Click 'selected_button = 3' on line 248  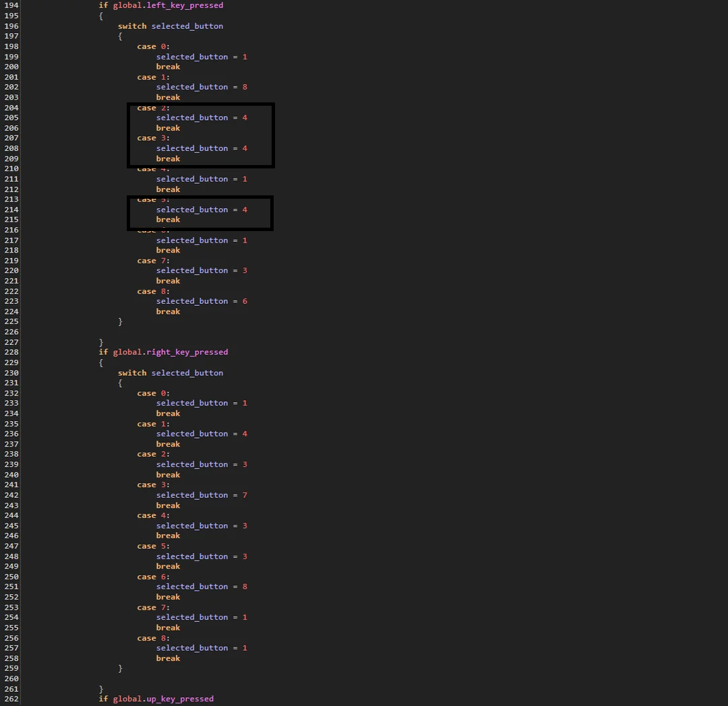coord(202,556)
